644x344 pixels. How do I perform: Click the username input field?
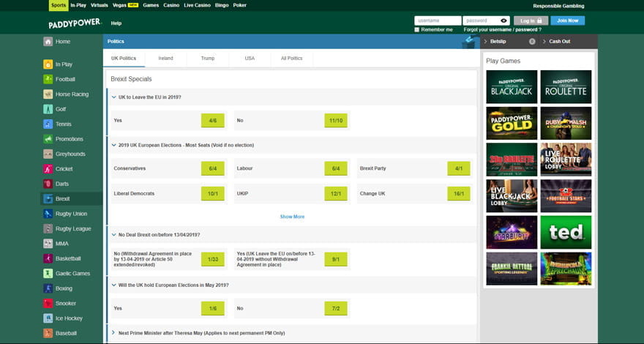438,20
